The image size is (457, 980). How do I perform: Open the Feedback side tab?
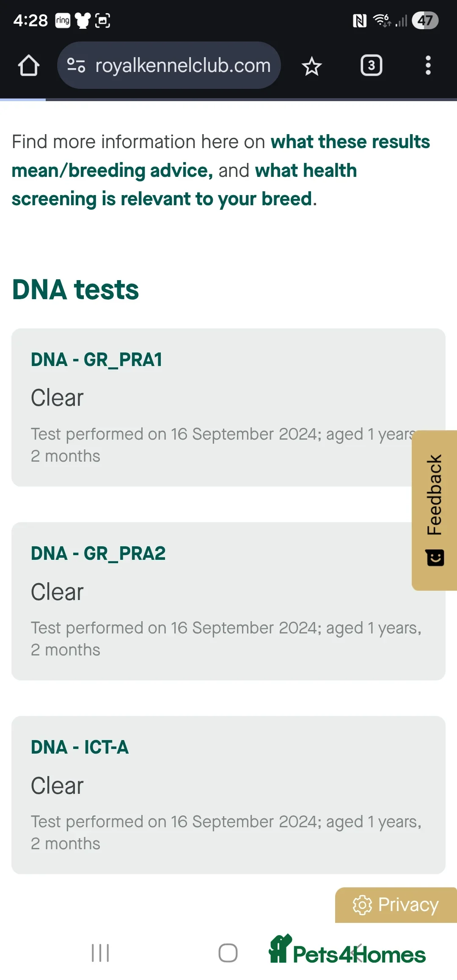point(435,495)
